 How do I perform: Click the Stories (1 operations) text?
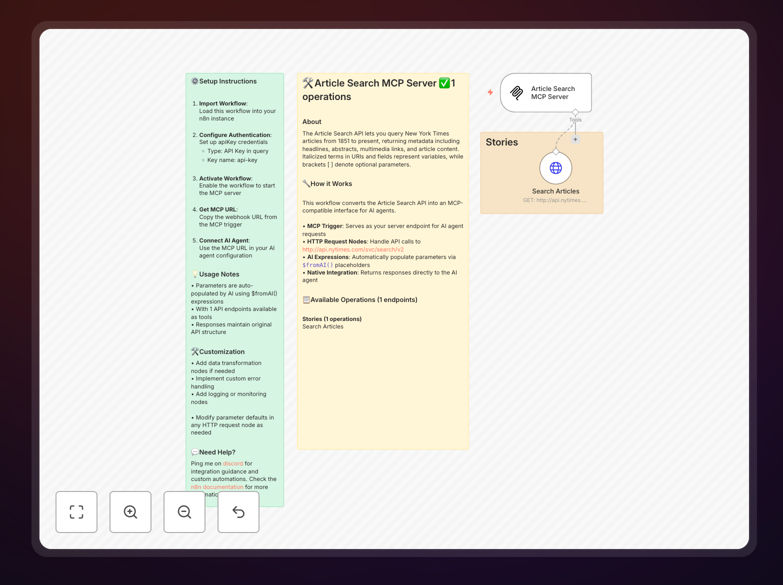(332, 319)
